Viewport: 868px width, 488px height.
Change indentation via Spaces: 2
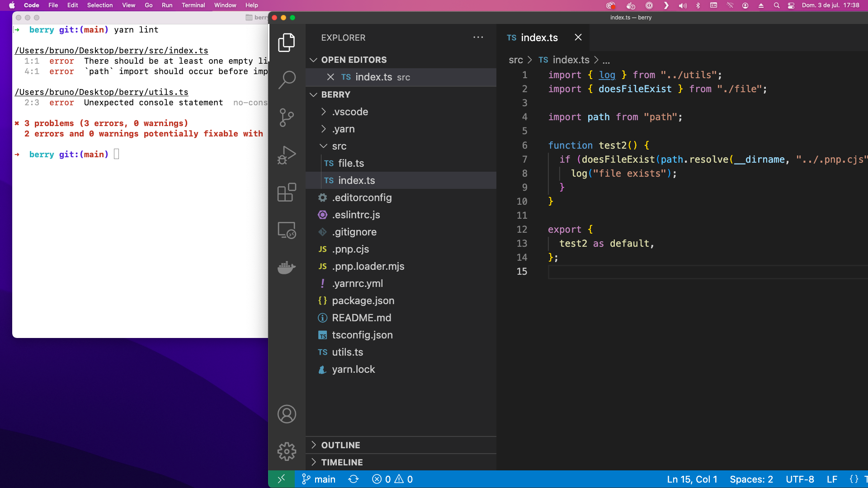tap(751, 479)
